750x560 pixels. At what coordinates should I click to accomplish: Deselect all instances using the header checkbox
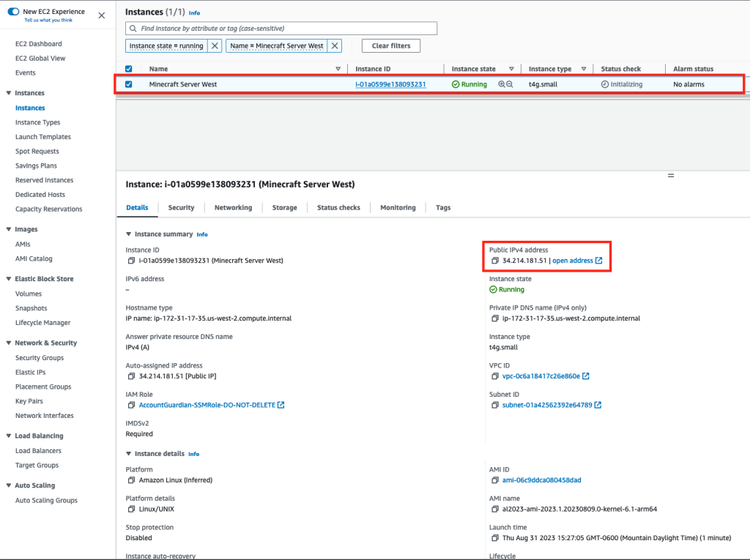pyautogui.click(x=130, y=68)
